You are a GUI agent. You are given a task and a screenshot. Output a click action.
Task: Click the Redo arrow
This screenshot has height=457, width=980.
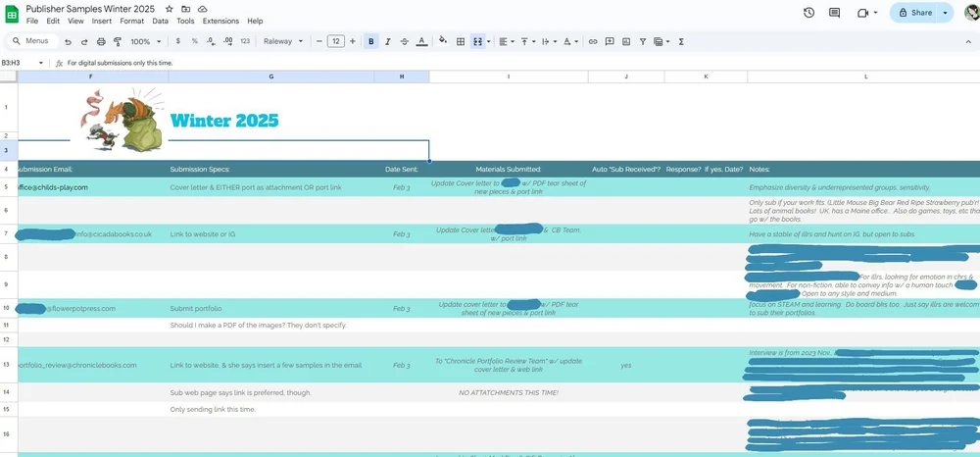(x=84, y=42)
